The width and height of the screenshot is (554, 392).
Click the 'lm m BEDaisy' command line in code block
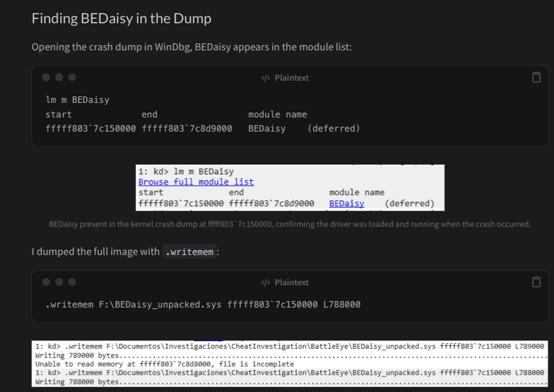[x=78, y=100]
